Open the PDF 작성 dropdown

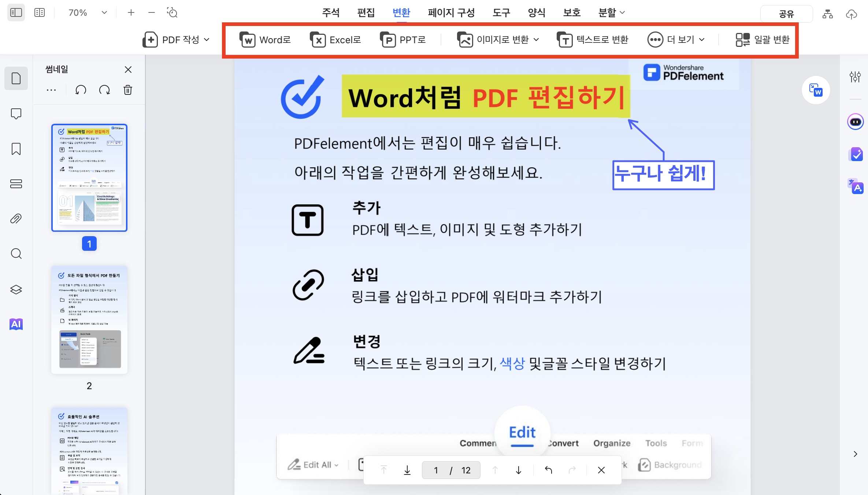click(x=176, y=40)
